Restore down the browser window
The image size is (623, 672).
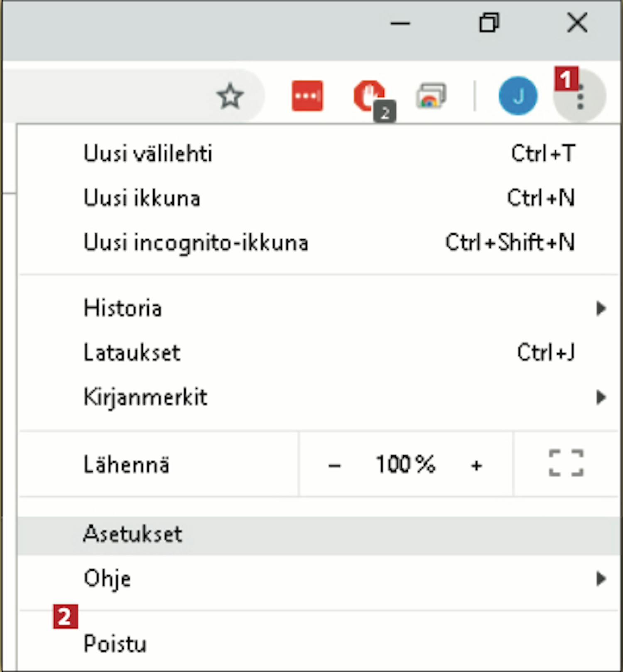coord(489,22)
